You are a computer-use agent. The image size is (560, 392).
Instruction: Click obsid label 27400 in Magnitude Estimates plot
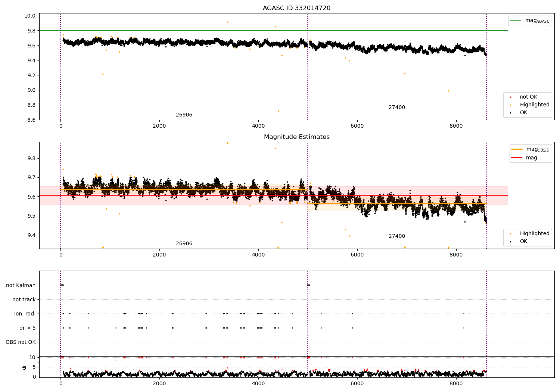pyautogui.click(x=397, y=236)
